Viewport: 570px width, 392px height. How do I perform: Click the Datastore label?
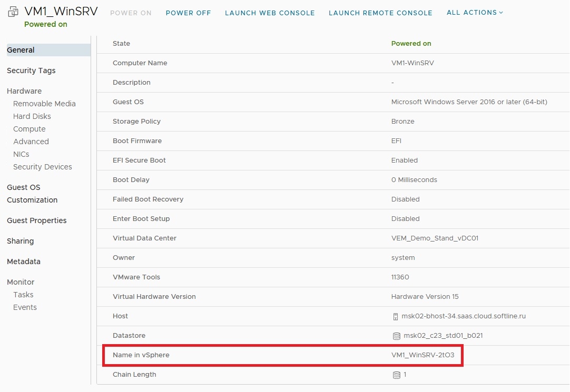(x=129, y=336)
